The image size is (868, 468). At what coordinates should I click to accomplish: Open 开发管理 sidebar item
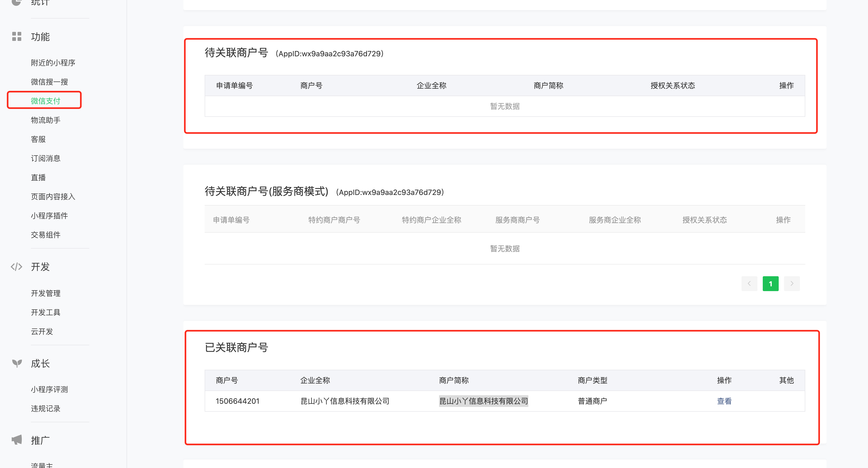(45, 293)
